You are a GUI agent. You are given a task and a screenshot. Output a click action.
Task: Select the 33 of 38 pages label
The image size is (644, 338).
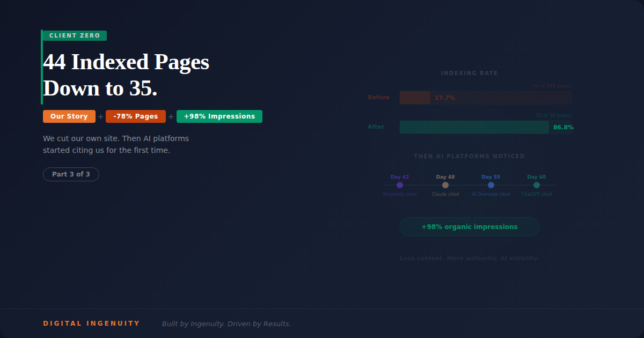pyautogui.click(x=554, y=115)
